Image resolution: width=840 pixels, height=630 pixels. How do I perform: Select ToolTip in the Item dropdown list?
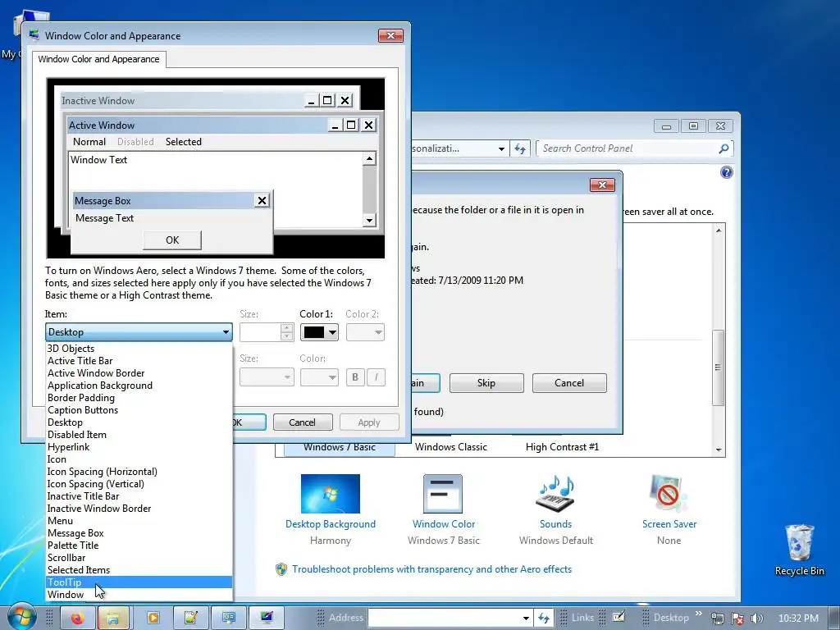(x=139, y=582)
